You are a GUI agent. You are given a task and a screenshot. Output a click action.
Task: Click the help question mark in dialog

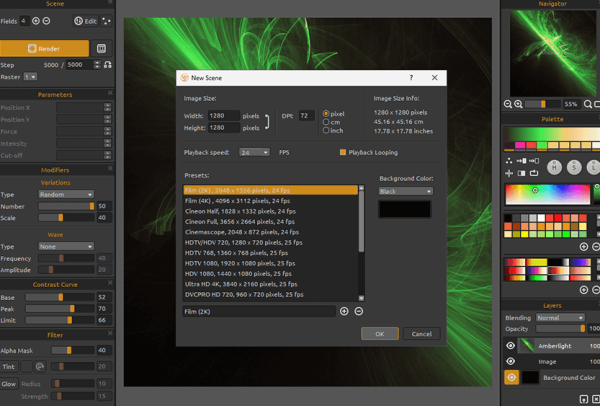pyautogui.click(x=411, y=78)
